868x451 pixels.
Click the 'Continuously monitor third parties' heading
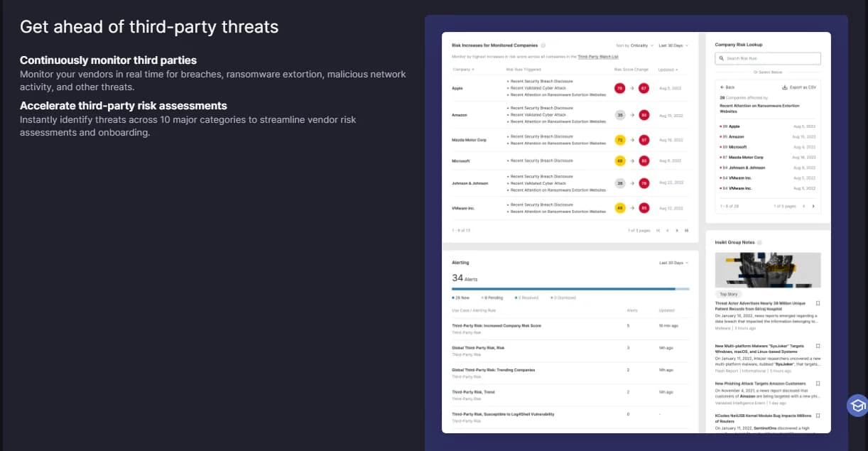click(109, 60)
